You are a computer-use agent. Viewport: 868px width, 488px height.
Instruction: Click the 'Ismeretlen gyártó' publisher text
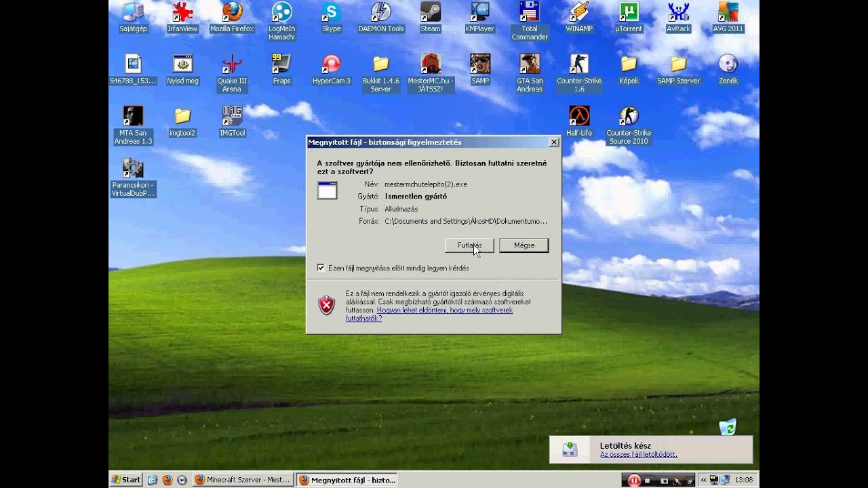point(416,196)
